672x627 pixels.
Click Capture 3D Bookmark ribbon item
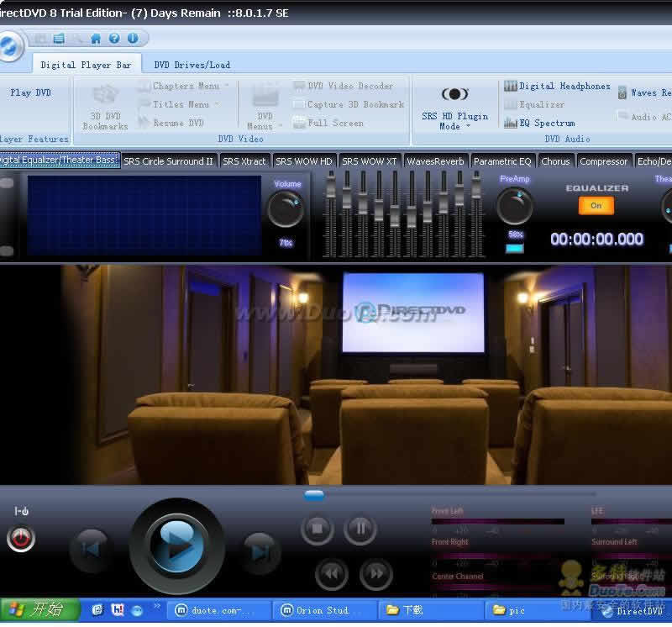[349, 104]
